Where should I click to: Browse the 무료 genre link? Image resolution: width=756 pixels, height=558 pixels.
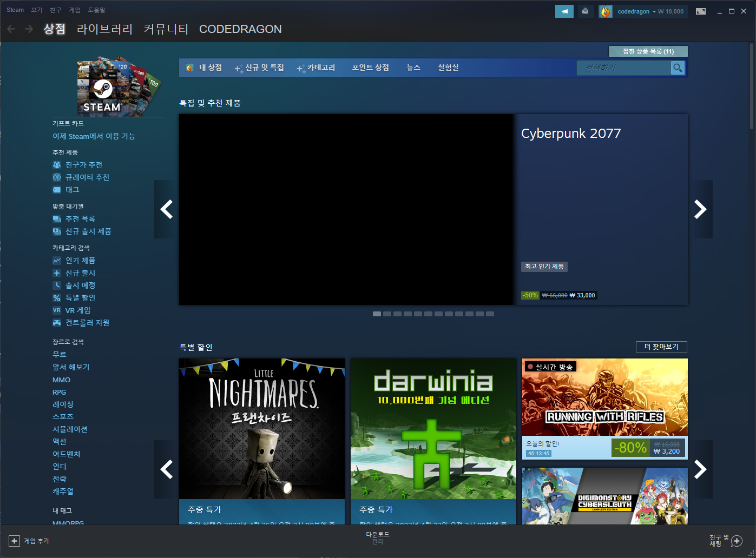[x=60, y=355]
